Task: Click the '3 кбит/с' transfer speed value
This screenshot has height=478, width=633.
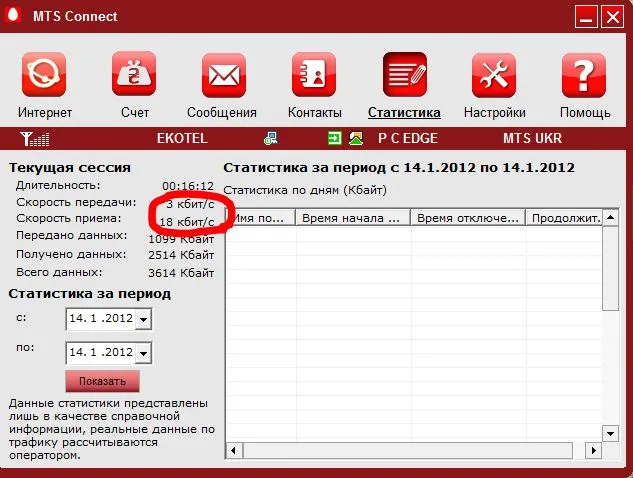Action: tap(190, 204)
